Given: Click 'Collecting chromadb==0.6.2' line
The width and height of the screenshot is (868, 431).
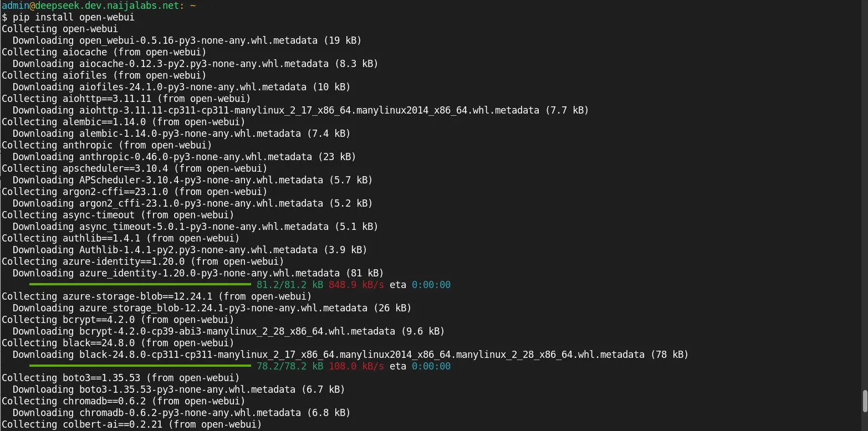Looking at the screenshot, I should (124, 401).
